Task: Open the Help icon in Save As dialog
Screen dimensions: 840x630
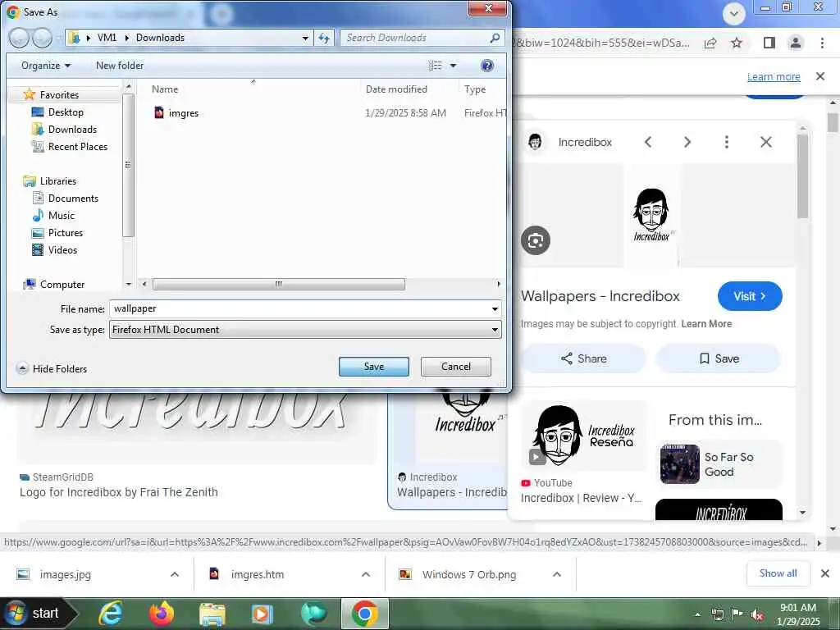Action: 487,66
